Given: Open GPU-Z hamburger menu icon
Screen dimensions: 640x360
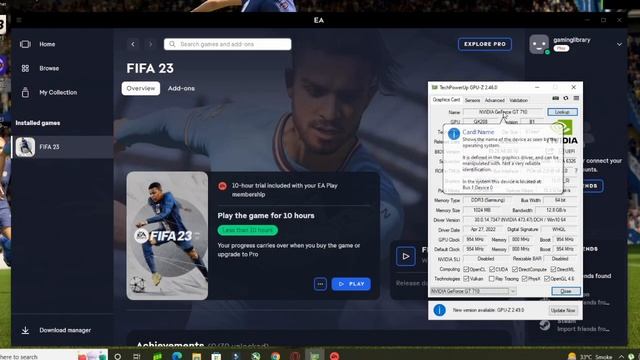Looking at the screenshot, I should coord(576,98).
